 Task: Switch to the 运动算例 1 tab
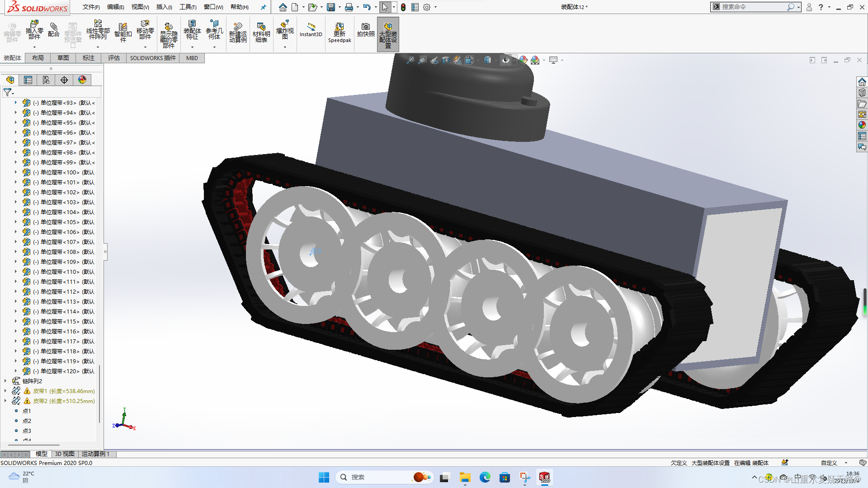[96, 454]
